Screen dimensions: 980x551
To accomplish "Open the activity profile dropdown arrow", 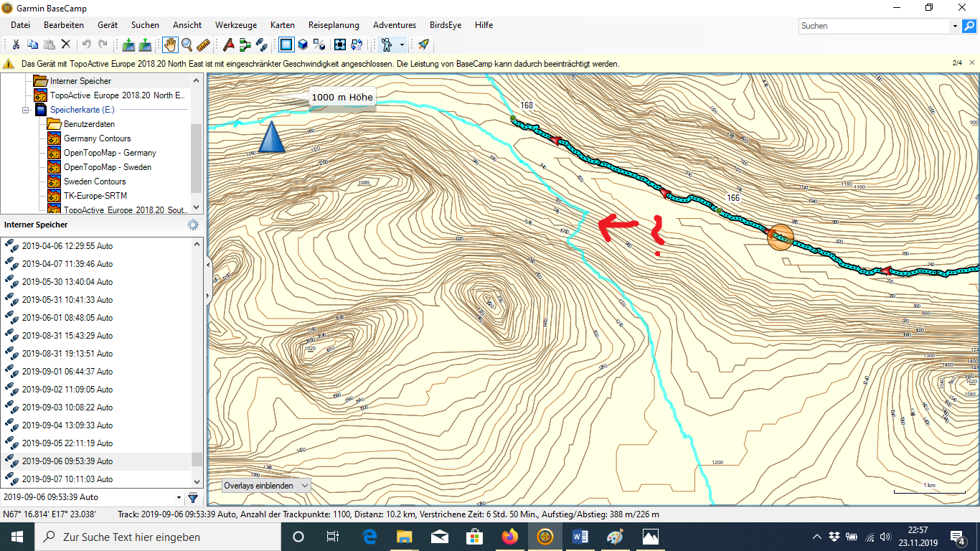I will pos(402,44).
